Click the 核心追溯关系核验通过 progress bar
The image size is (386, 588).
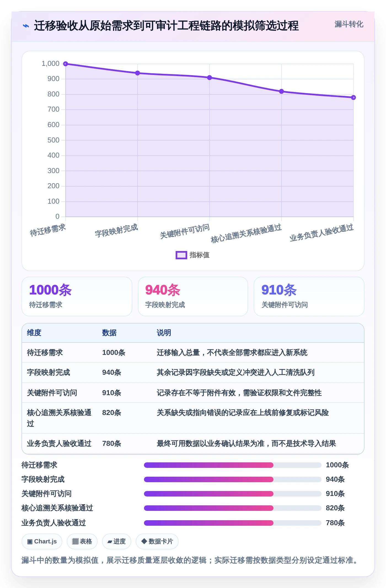click(233, 508)
